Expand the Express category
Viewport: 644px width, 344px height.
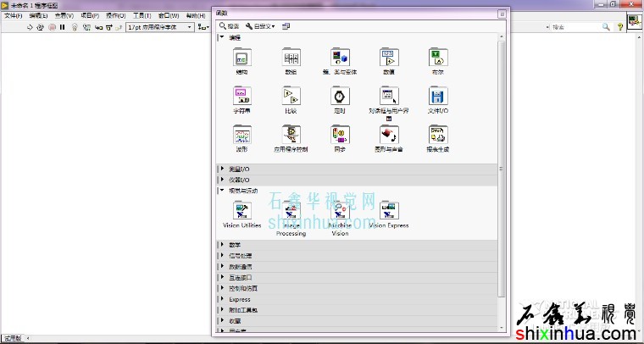pos(222,299)
